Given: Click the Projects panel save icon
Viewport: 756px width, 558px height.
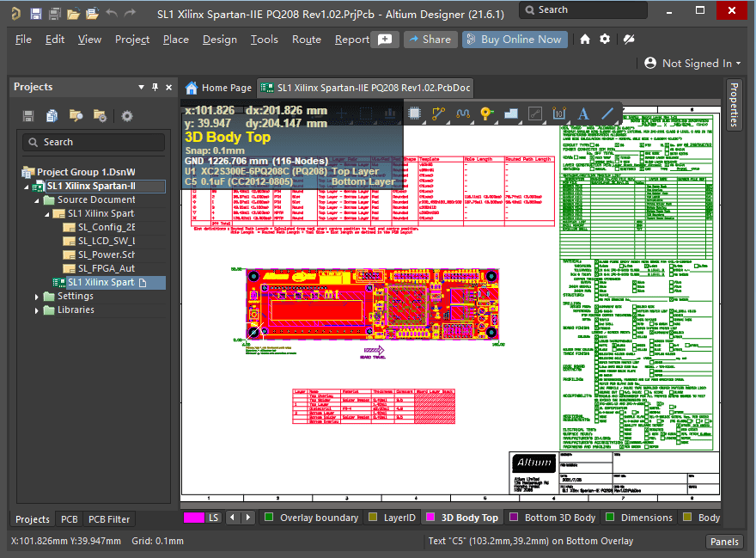Looking at the screenshot, I should [x=28, y=116].
